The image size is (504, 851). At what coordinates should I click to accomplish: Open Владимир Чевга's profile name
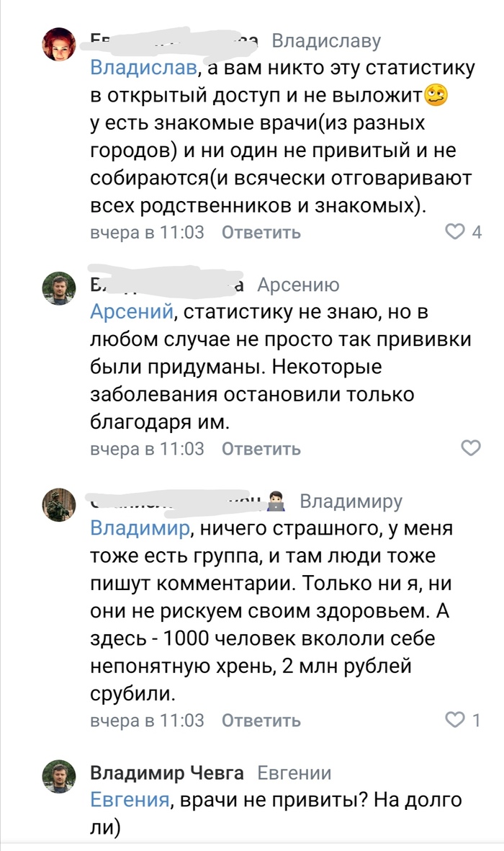pos(167,773)
